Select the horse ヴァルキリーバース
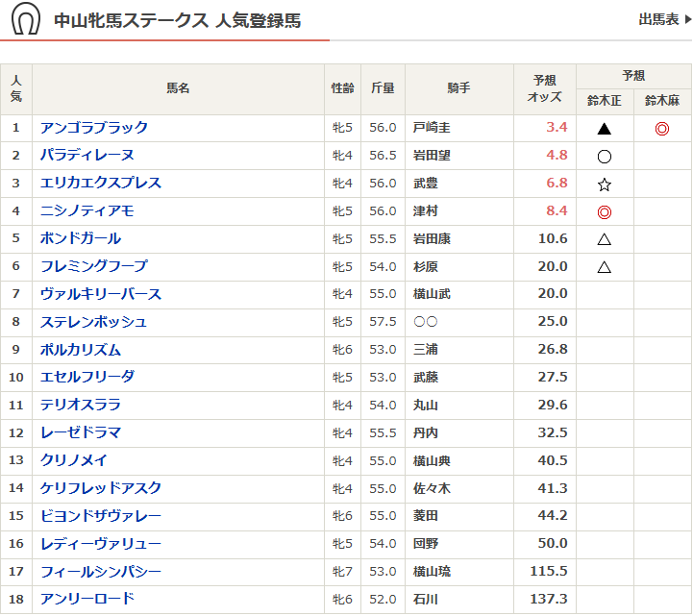This screenshot has width=693, height=616. pyautogui.click(x=101, y=294)
